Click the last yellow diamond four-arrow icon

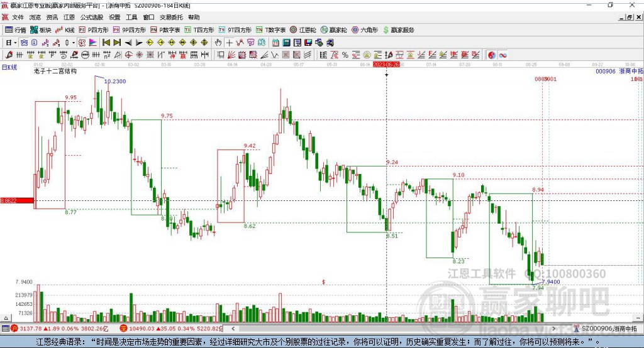[x=204, y=43]
